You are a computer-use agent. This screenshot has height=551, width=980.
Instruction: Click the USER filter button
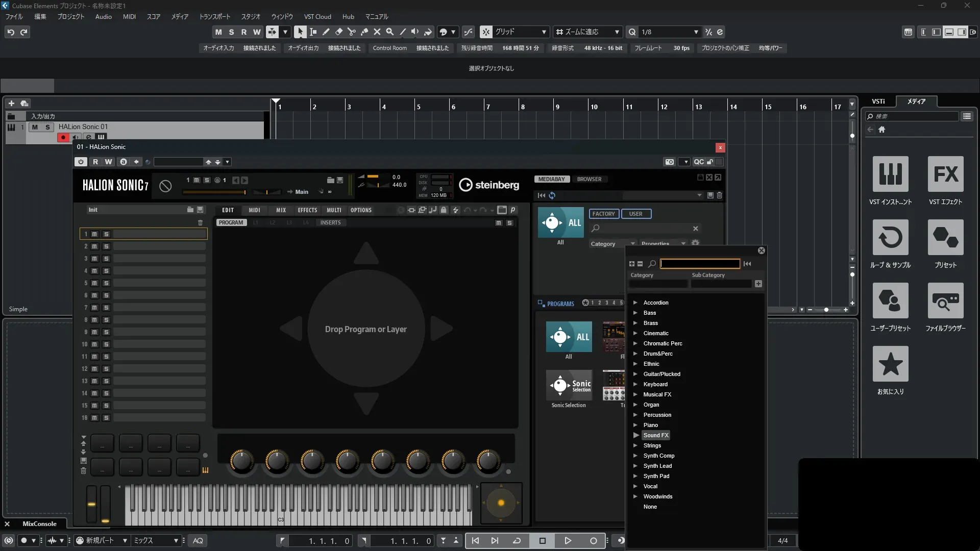click(x=635, y=214)
